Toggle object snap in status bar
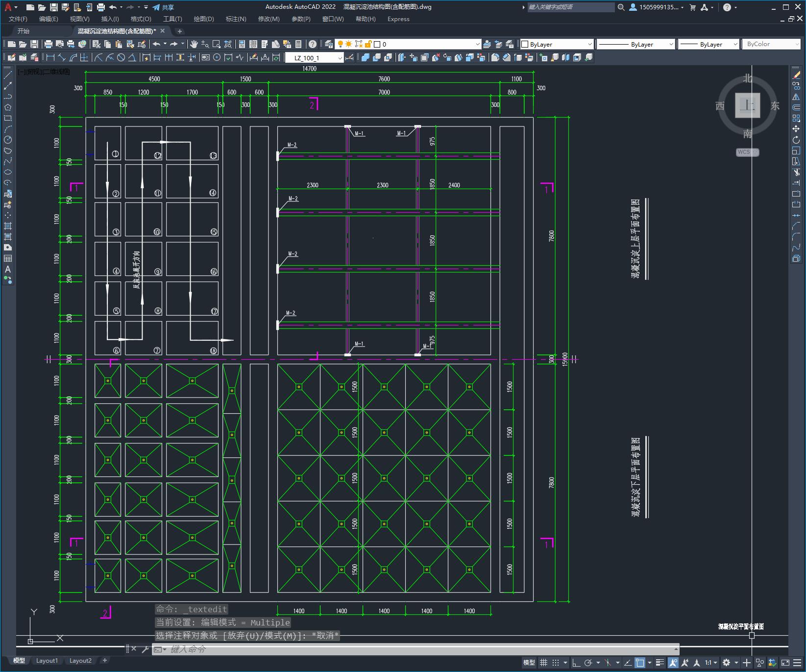This screenshot has width=806, height=672. 640,663
